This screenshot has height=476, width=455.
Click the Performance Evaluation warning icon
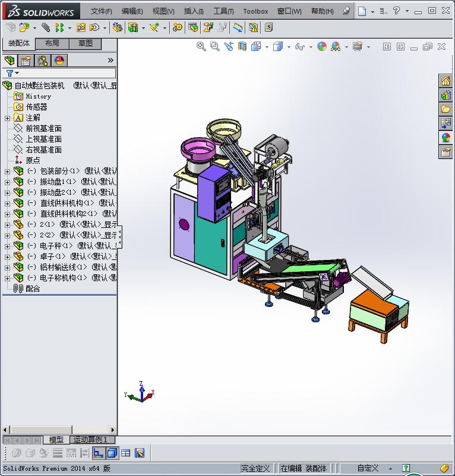253,28
